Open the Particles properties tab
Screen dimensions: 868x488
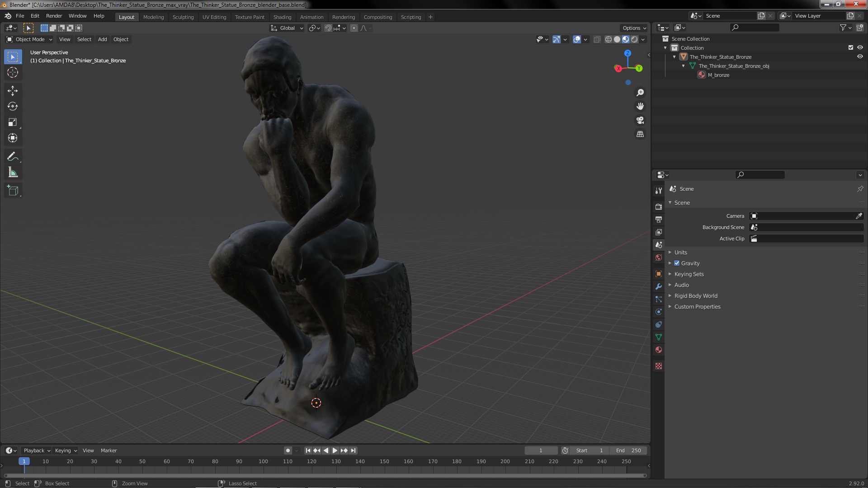[659, 299]
